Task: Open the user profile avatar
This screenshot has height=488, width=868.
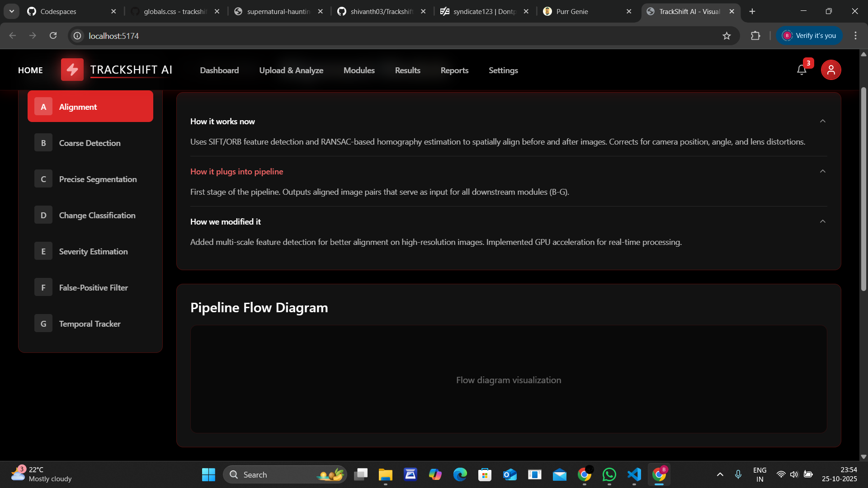Action: 831,70
